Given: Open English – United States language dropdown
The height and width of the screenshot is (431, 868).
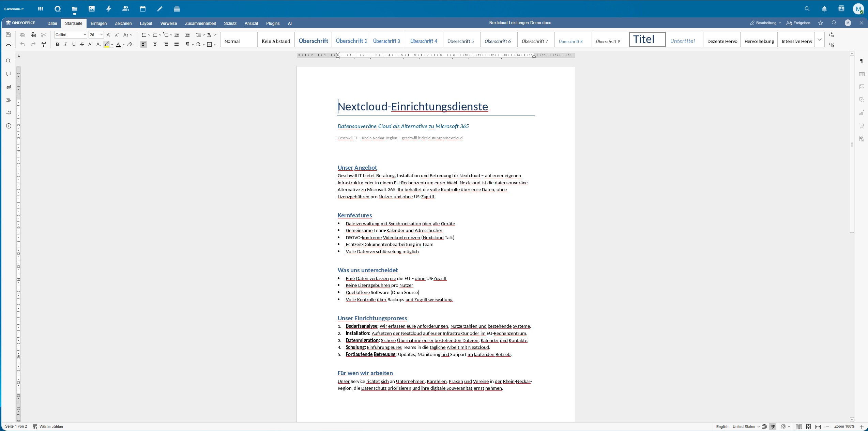Looking at the screenshot, I should coord(738,427).
